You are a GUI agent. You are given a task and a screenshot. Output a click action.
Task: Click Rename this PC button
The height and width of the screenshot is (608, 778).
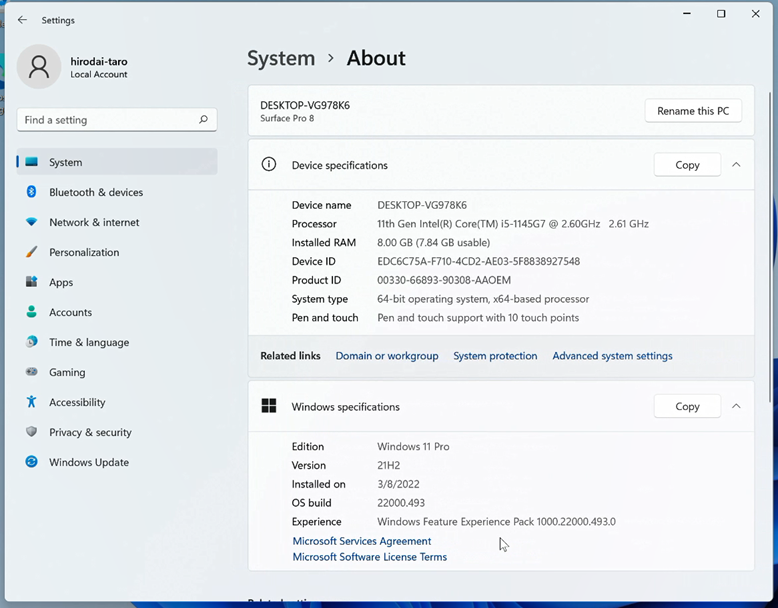click(x=693, y=111)
